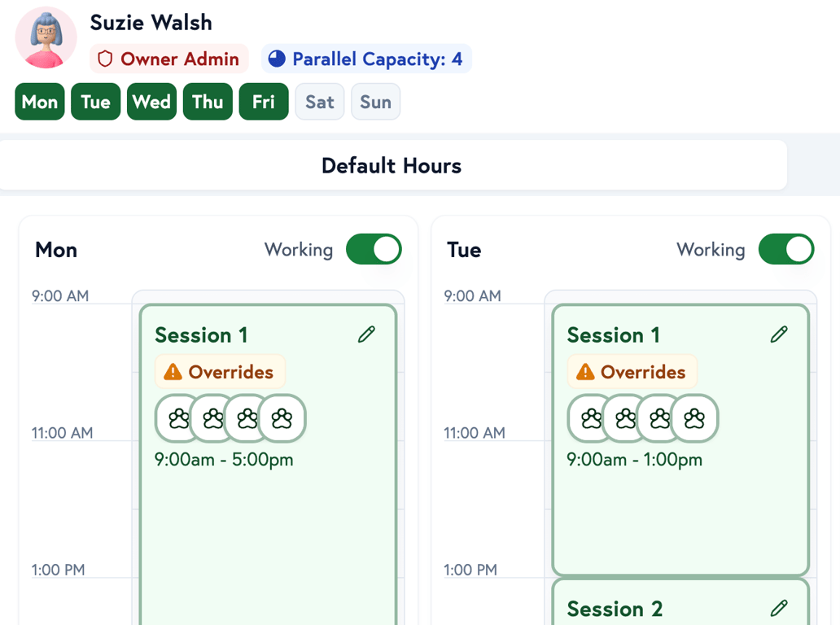Select the Wed day button
Screen dimensions: 840x625
point(151,101)
